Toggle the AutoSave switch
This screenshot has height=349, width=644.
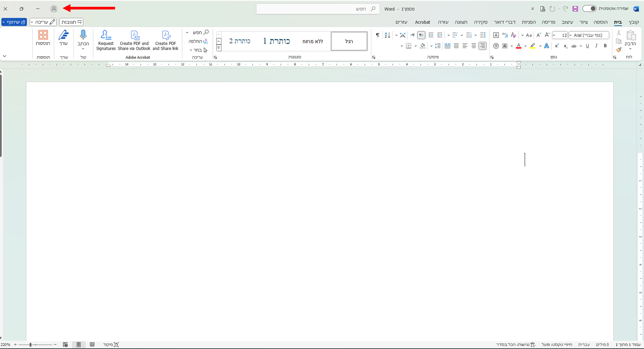[x=589, y=9]
